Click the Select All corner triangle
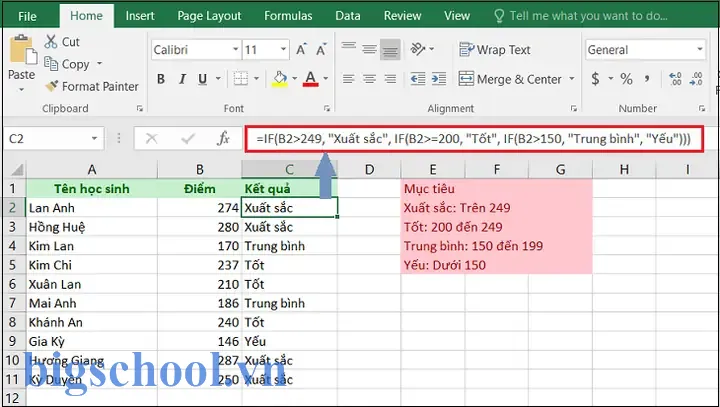 (x=17, y=170)
